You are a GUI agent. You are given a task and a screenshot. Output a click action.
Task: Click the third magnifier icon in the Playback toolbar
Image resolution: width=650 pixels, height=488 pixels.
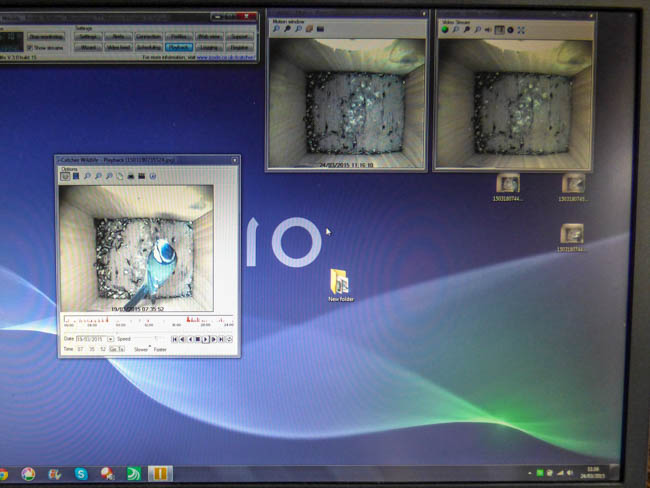point(109,176)
